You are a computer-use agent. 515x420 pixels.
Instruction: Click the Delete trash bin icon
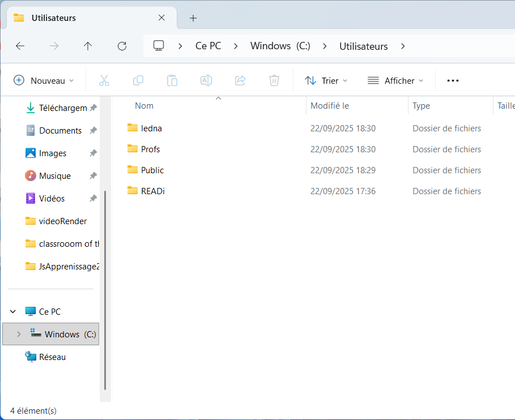pos(274,80)
